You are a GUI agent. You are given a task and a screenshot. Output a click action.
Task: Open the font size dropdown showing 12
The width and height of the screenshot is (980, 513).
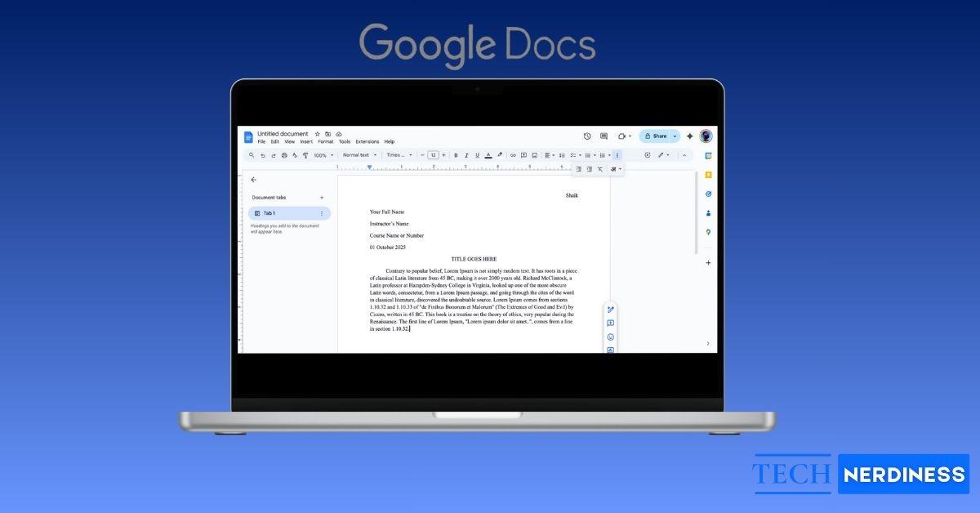coord(434,155)
